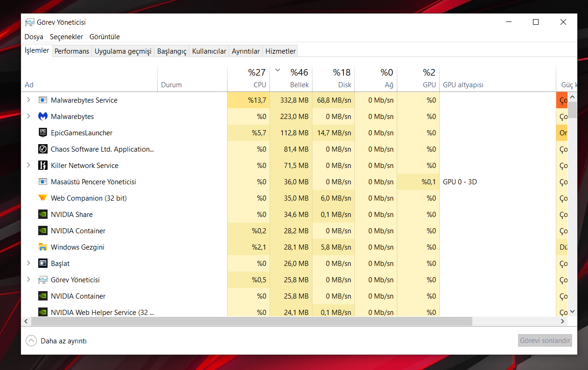The width and height of the screenshot is (588, 370).
Task: Sort by the Durum column header
Action: pyautogui.click(x=193, y=79)
